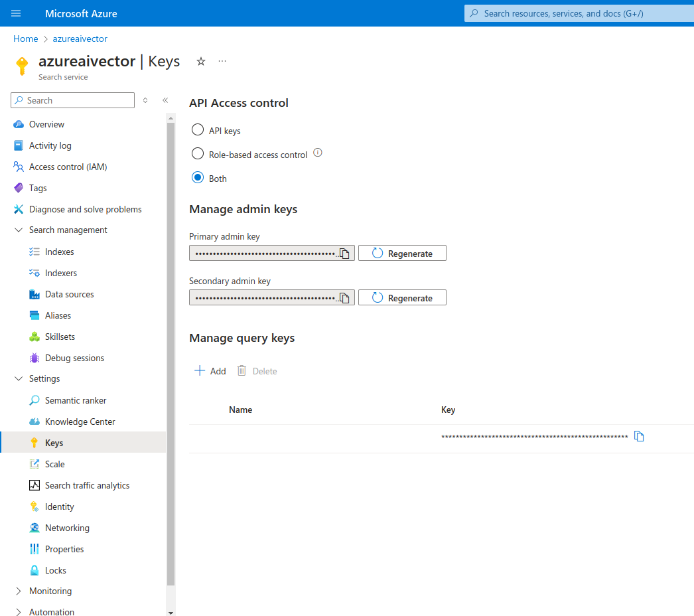
Task: Collapse the Search management section
Action: coord(19,230)
